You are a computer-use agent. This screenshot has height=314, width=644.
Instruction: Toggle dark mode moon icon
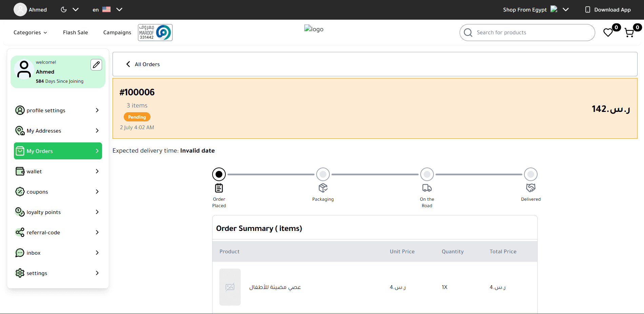click(64, 9)
